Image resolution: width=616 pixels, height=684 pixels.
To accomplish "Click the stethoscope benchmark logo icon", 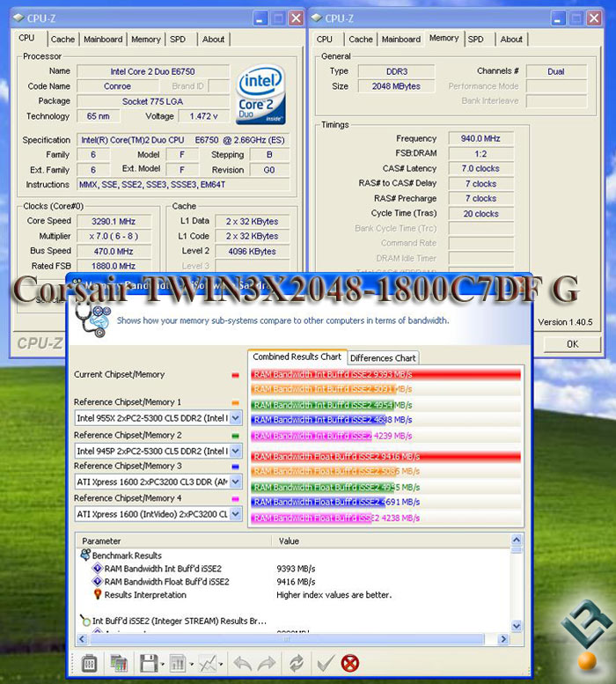I will (93, 320).
